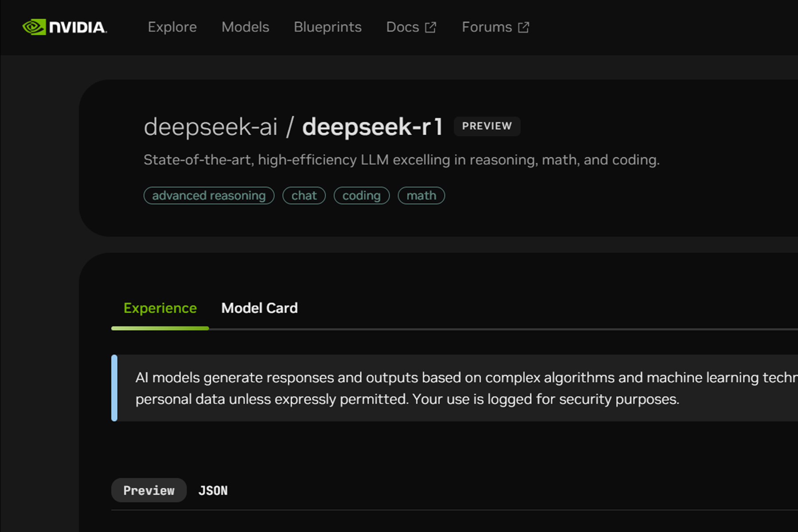Switch to the Model Card tab
Image resolution: width=798 pixels, height=532 pixels.
pyautogui.click(x=259, y=308)
